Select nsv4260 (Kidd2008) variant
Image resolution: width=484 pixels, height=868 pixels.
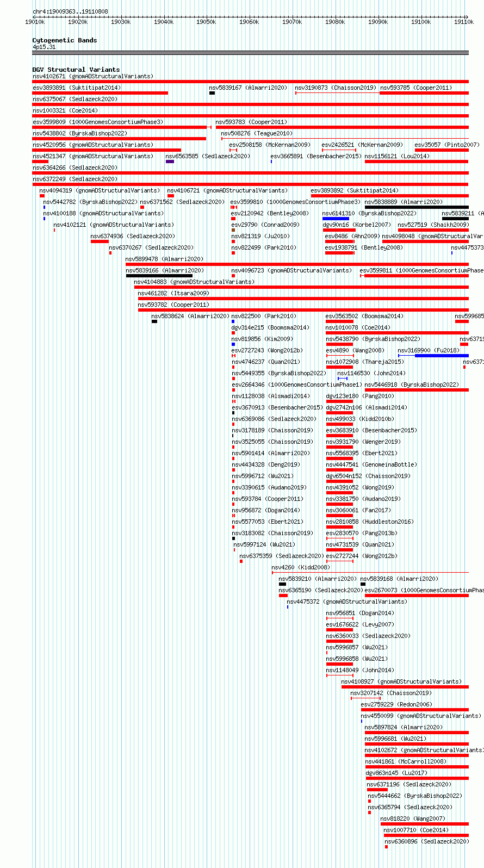(301, 567)
